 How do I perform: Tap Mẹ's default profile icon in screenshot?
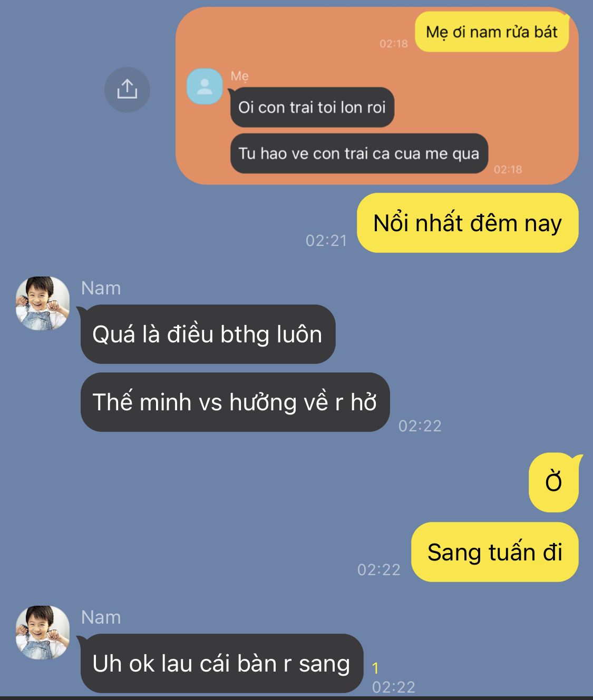pyautogui.click(x=205, y=86)
